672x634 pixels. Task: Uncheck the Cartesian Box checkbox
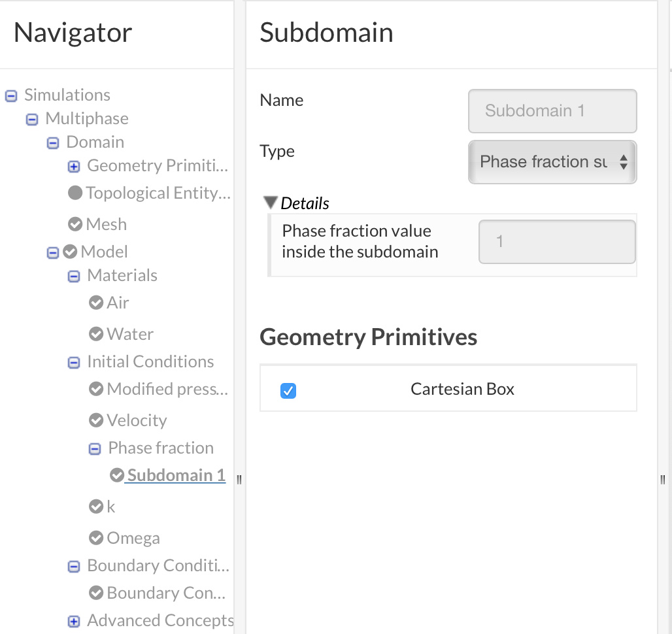click(x=288, y=390)
